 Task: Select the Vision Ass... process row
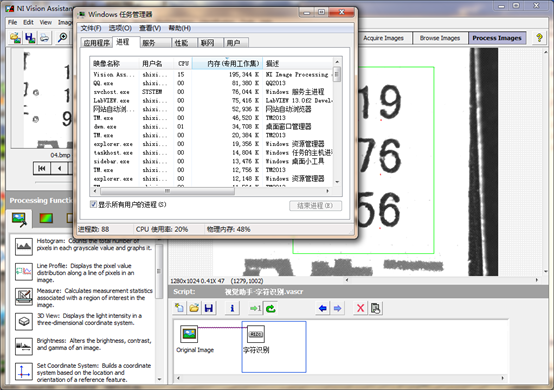pos(211,75)
